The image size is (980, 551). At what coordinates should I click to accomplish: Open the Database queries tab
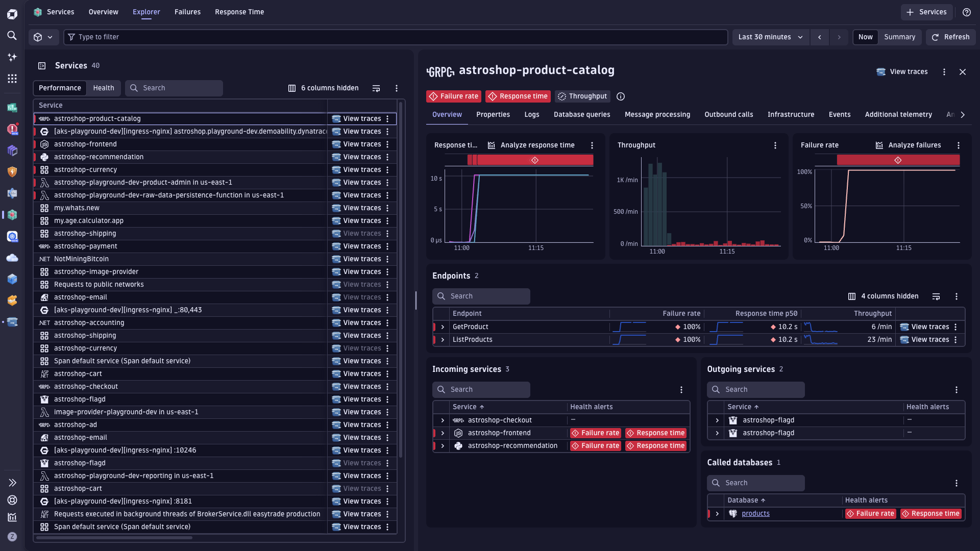pos(582,115)
